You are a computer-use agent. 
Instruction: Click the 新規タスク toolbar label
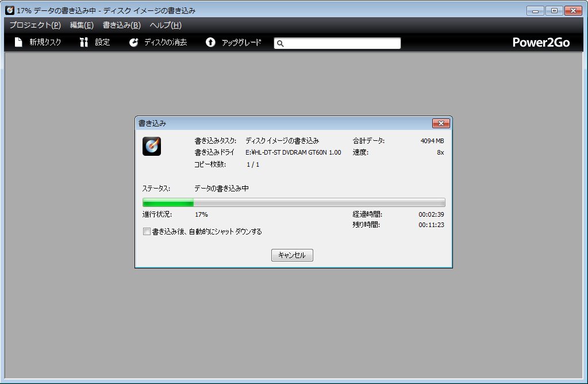click(x=45, y=42)
